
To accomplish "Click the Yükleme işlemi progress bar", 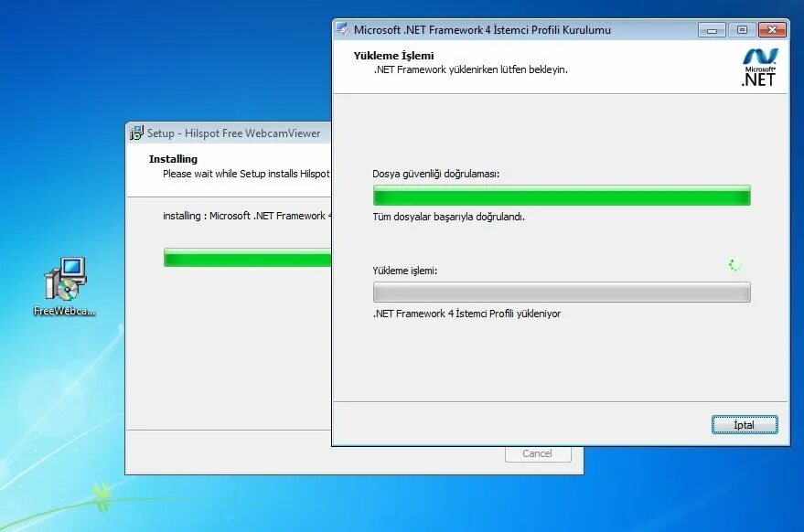I will 561,292.
